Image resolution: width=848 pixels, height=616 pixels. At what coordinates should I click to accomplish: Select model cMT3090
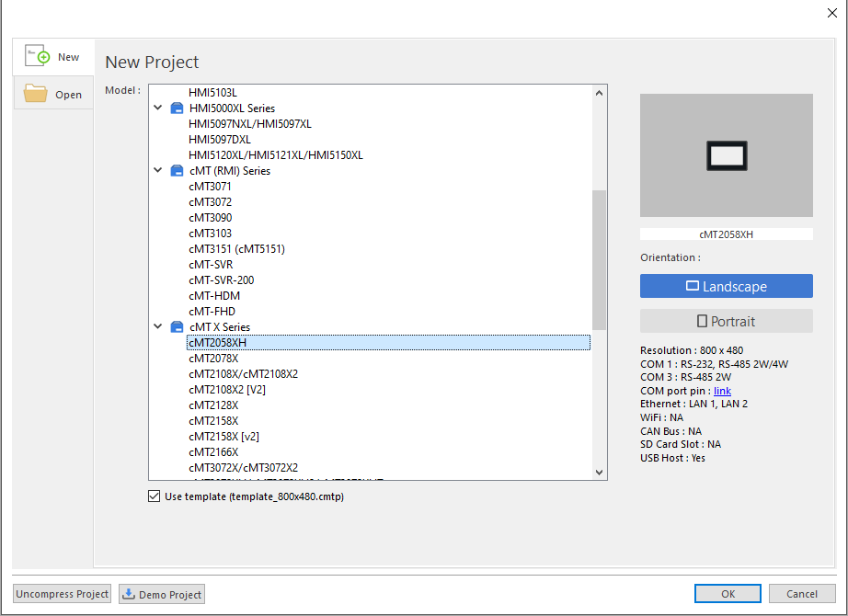click(210, 218)
